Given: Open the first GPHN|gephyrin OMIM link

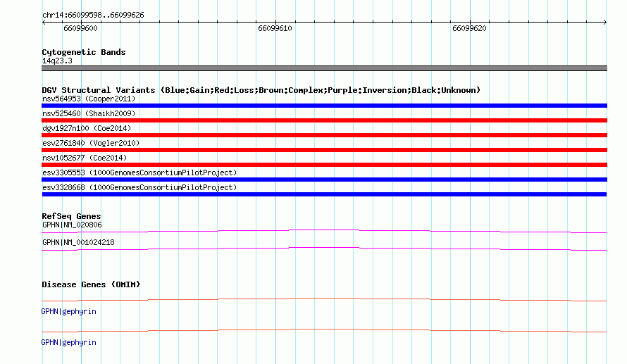Looking at the screenshot, I should coord(69,312).
